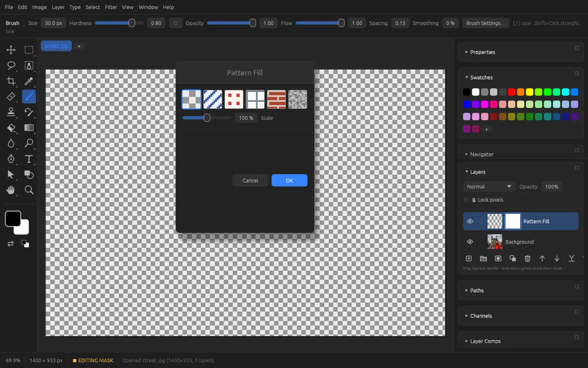Reset to default black and white colors
Viewport: 588px width, 368px height.
25,244
